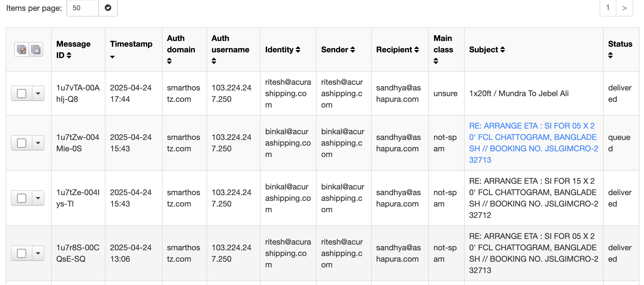Sort by Sender column arrows
The height and width of the screenshot is (285, 644).
pyautogui.click(x=353, y=50)
